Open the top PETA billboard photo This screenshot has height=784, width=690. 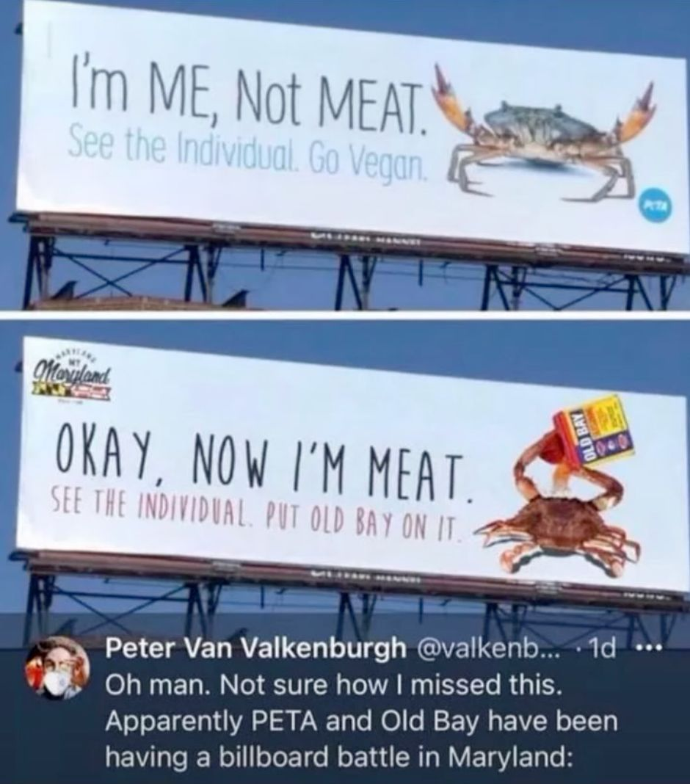coord(345,154)
